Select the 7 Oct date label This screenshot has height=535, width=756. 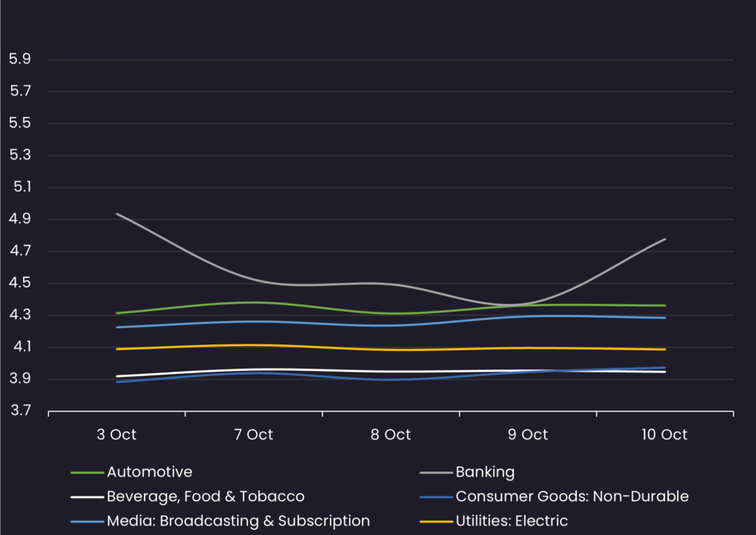click(253, 435)
